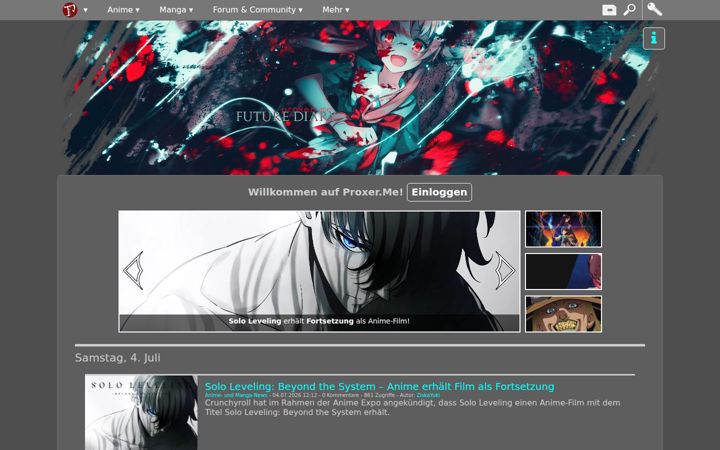Viewport: 720px width, 450px height.
Task: Click the key login icon
Action: pyautogui.click(x=654, y=9)
